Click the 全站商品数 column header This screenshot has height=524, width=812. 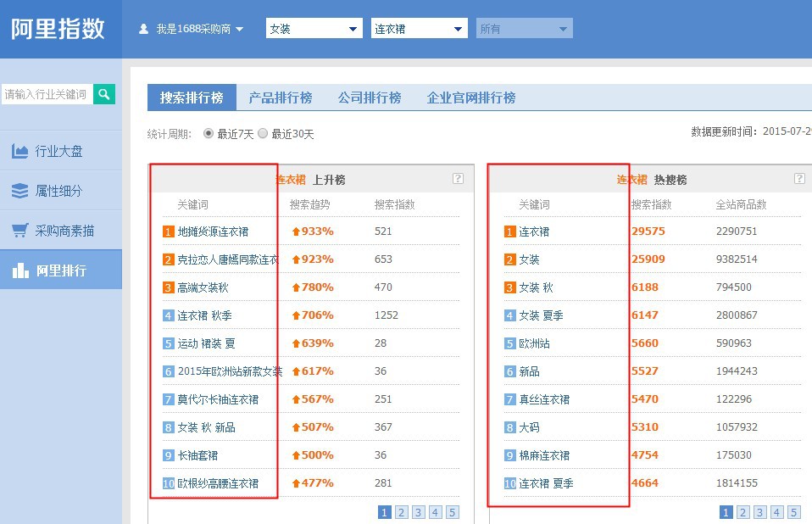tap(741, 204)
